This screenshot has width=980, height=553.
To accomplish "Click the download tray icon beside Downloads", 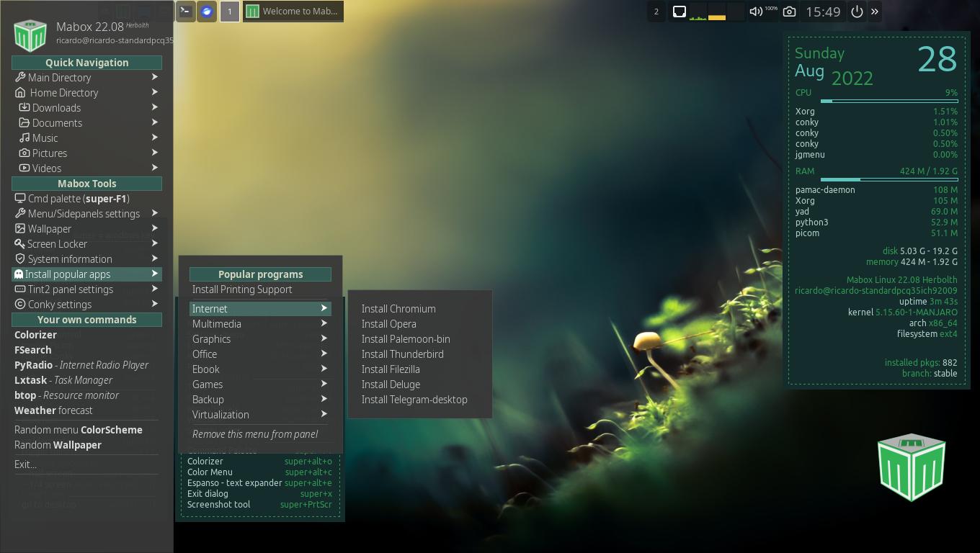I will tap(24, 107).
